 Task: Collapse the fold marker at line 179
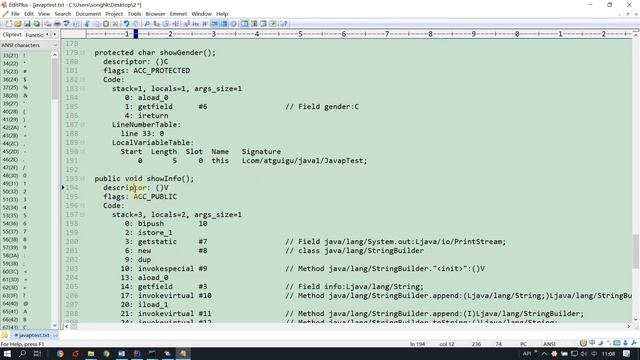coord(82,53)
